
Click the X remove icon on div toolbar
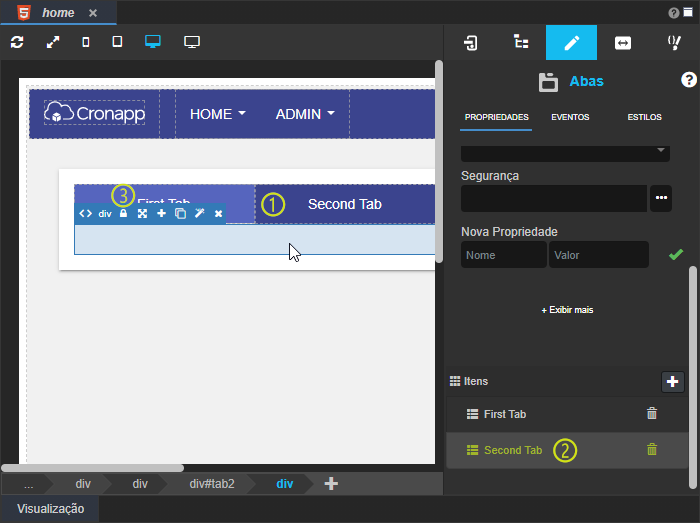[218, 214]
